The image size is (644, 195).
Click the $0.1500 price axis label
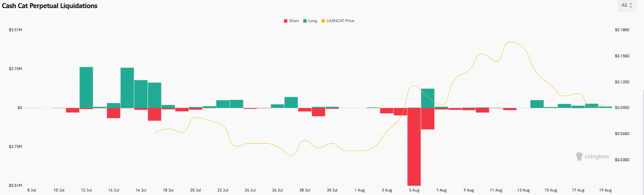point(622,56)
